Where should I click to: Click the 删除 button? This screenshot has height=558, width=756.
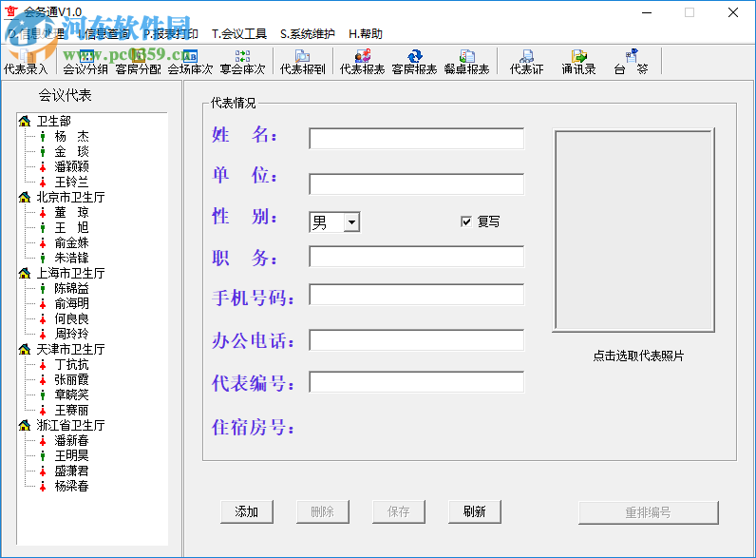323,511
